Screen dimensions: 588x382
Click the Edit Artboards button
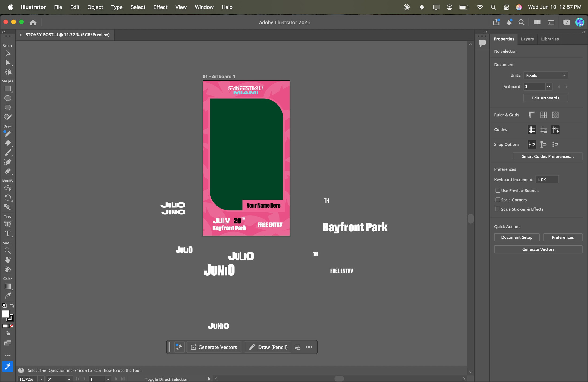pyautogui.click(x=546, y=98)
